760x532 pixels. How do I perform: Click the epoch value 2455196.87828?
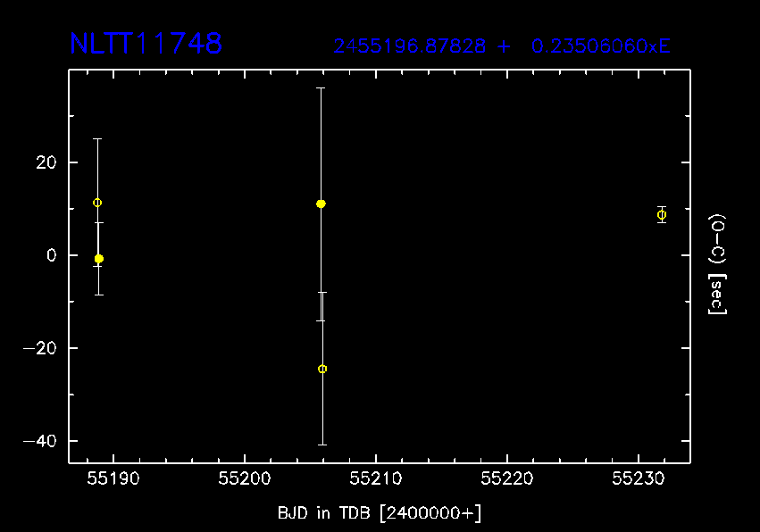tap(411, 46)
